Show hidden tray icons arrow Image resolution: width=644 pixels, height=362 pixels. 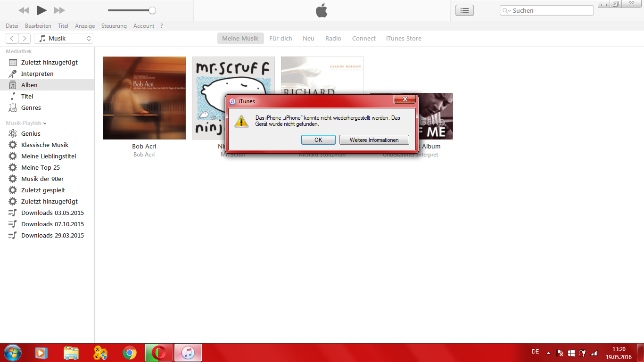[x=548, y=353]
